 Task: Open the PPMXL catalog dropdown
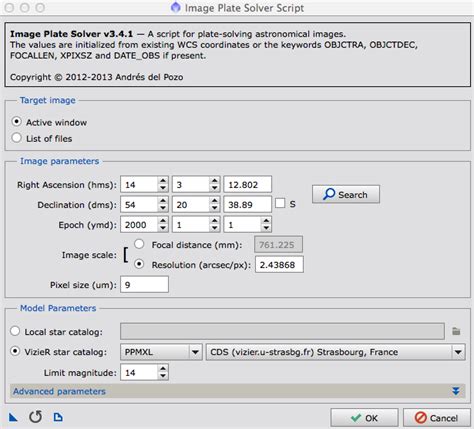[161, 352]
